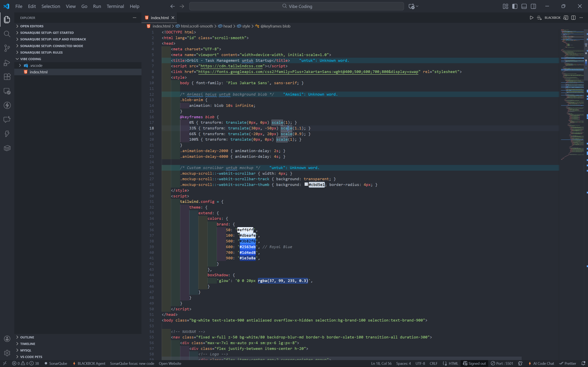Open Source Control view
This screenshot has width=588, height=367.
(7, 48)
